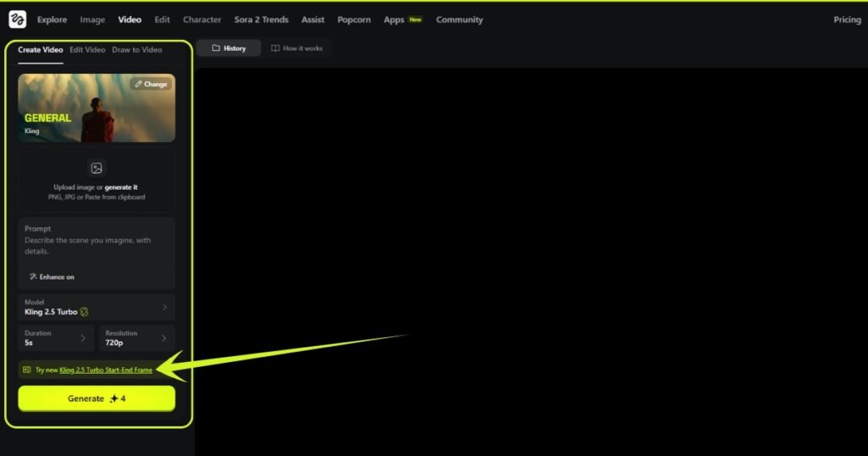
Task: Open the Character section
Action: pos(202,19)
